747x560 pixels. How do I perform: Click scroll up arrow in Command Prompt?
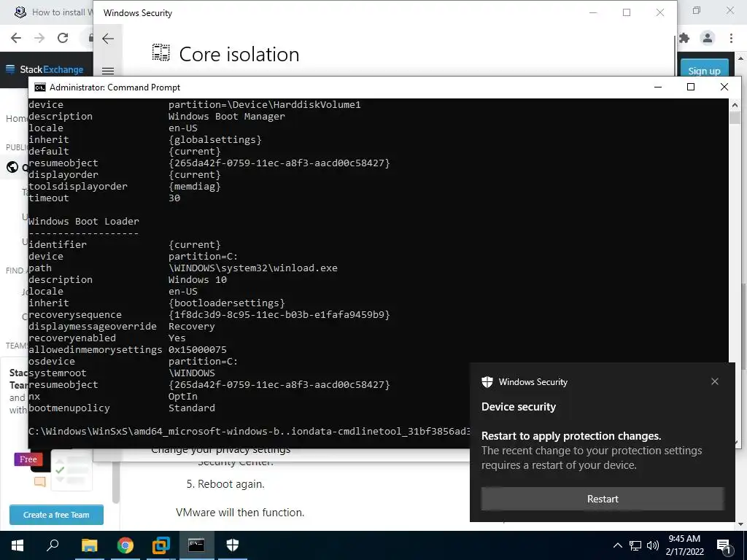[x=734, y=105]
